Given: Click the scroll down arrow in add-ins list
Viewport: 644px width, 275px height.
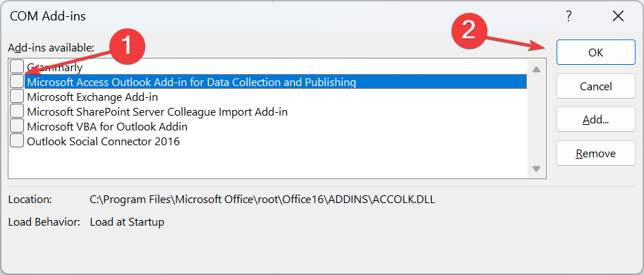Looking at the screenshot, I should tap(536, 169).
